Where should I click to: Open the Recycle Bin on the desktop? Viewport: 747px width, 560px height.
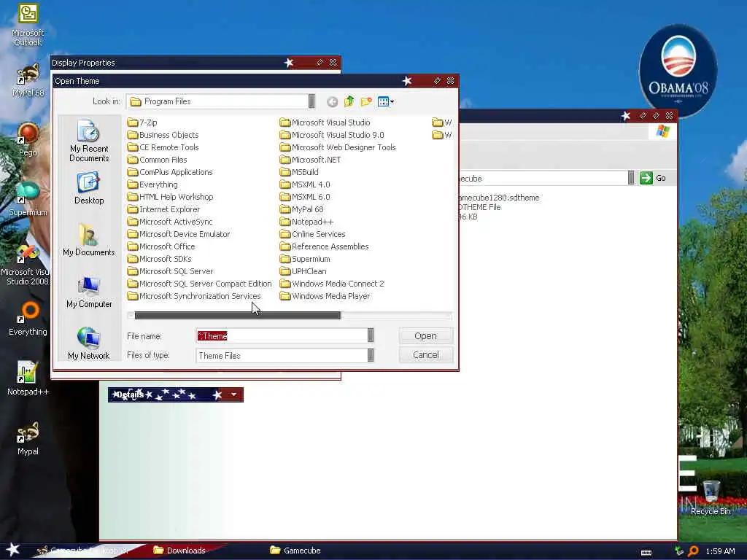point(711,497)
